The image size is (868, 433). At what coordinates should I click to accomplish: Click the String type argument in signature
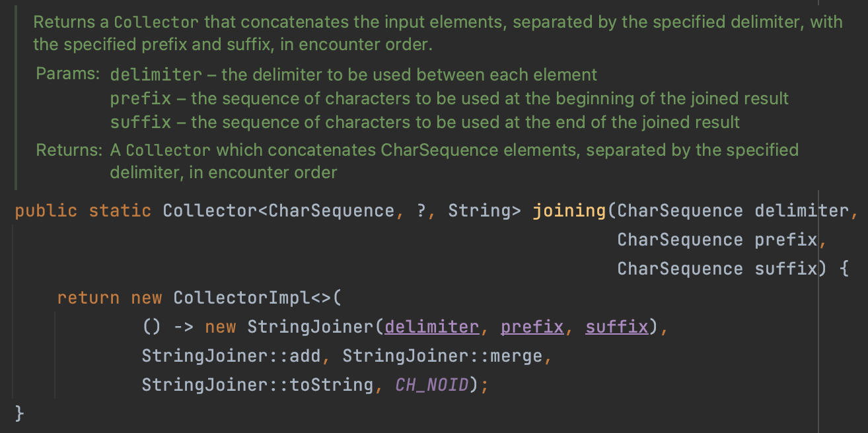(x=479, y=211)
